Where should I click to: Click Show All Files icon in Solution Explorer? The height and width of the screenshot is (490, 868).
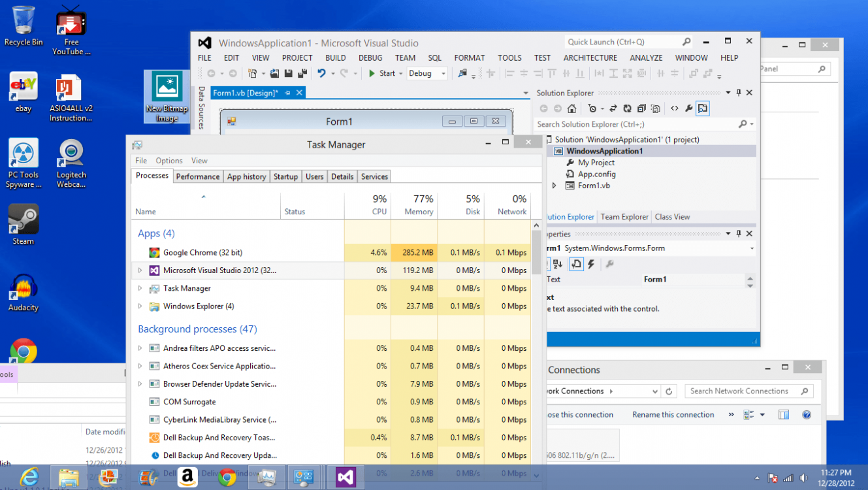655,108
